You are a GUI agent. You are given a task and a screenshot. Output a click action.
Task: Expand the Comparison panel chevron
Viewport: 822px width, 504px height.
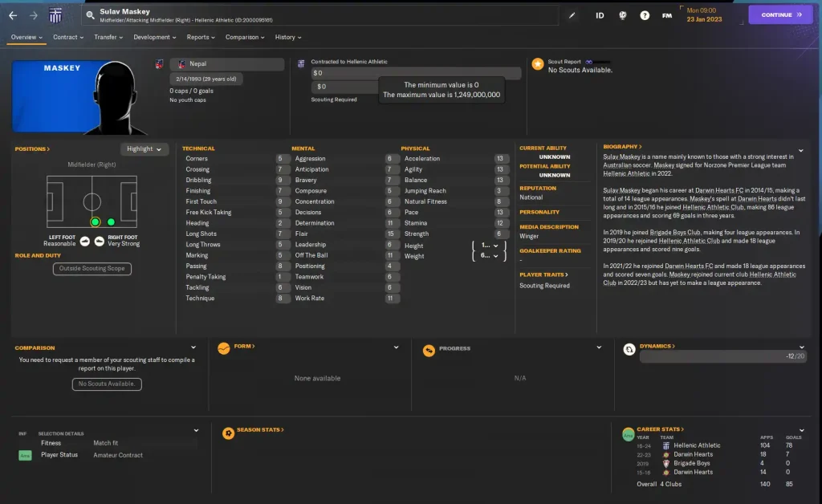pos(193,348)
